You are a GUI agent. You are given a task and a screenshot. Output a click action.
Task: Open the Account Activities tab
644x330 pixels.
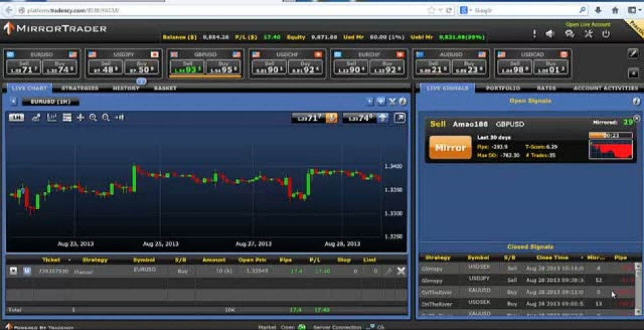point(606,88)
